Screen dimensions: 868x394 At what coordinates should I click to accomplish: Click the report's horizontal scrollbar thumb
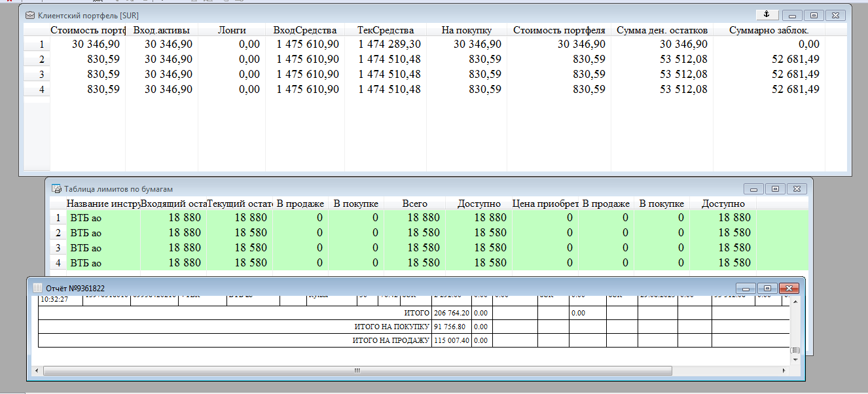357,370
